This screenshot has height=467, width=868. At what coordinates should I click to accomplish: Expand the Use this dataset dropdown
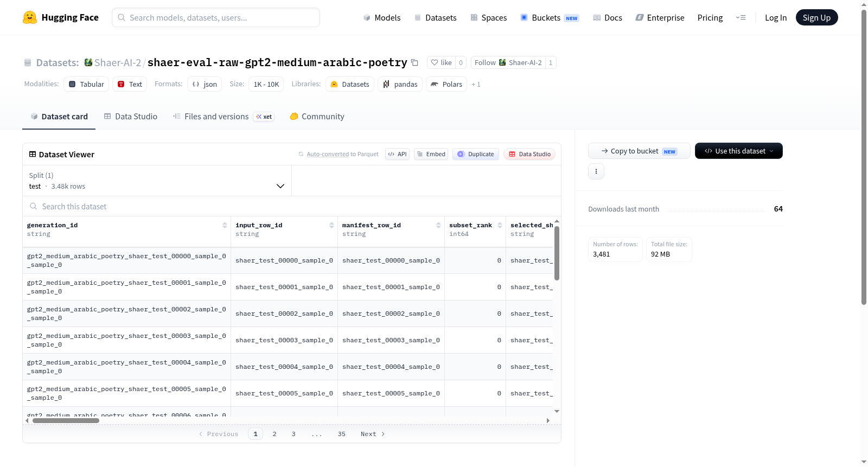click(x=738, y=151)
